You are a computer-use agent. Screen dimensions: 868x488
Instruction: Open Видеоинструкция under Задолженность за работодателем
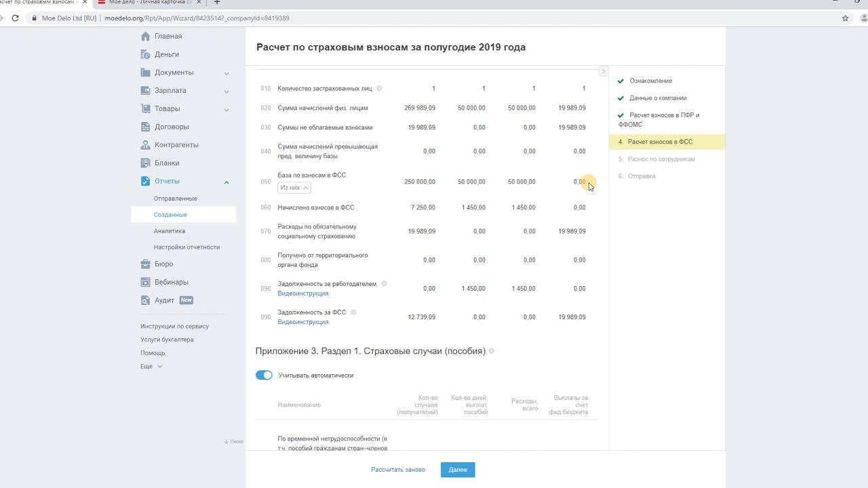pos(303,293)
